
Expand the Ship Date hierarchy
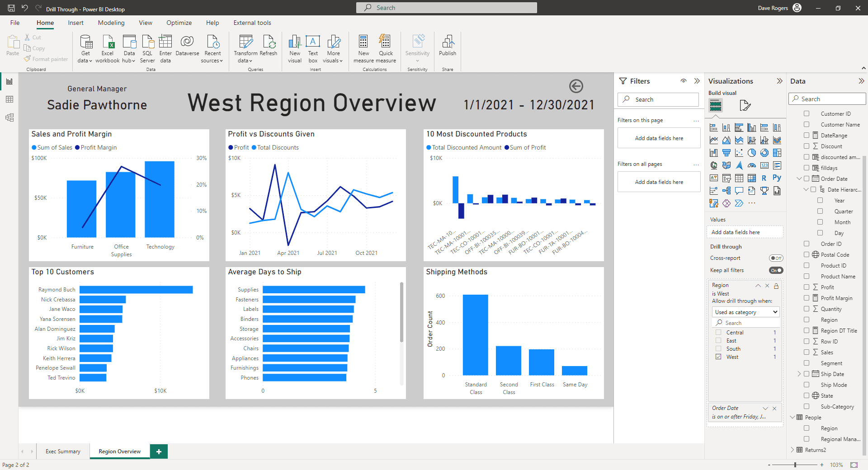pyautogui.click(x=800, y=374)
